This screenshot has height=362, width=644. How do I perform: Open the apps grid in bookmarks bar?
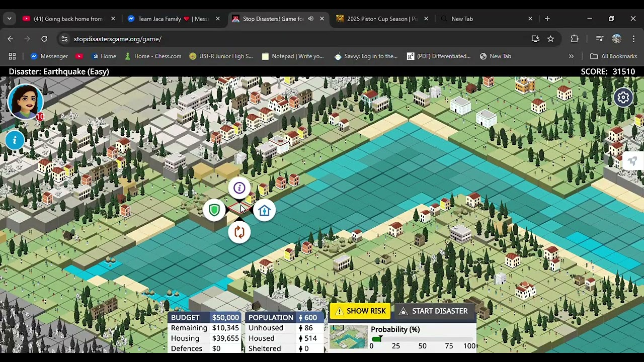pos(12,56)
